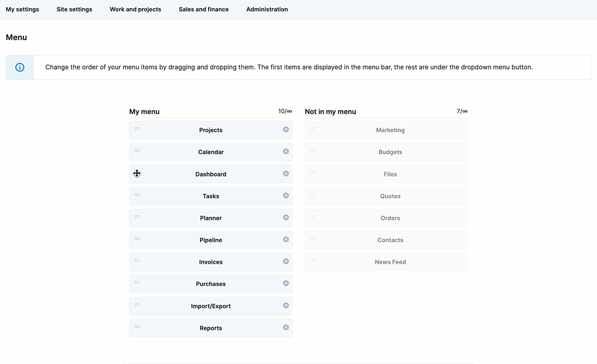
Task: Click the drag handle of Marketing
Action: pyautogui.click(x=312, y=128)
